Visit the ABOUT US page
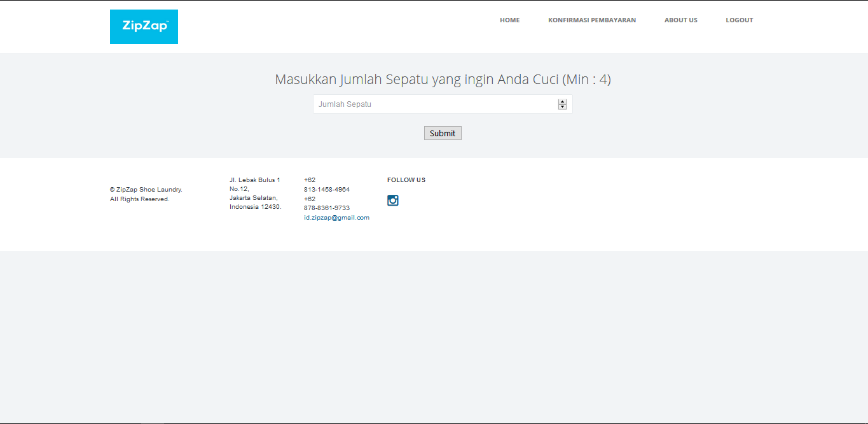This screenshot has height=424, width=868. coord(680,20)
